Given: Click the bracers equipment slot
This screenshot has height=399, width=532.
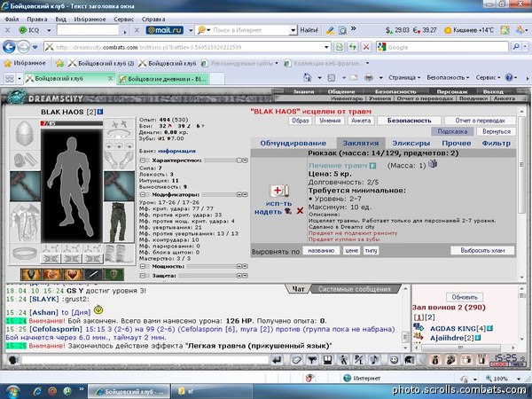Looking at the screenshot, I should coord(25,160).
